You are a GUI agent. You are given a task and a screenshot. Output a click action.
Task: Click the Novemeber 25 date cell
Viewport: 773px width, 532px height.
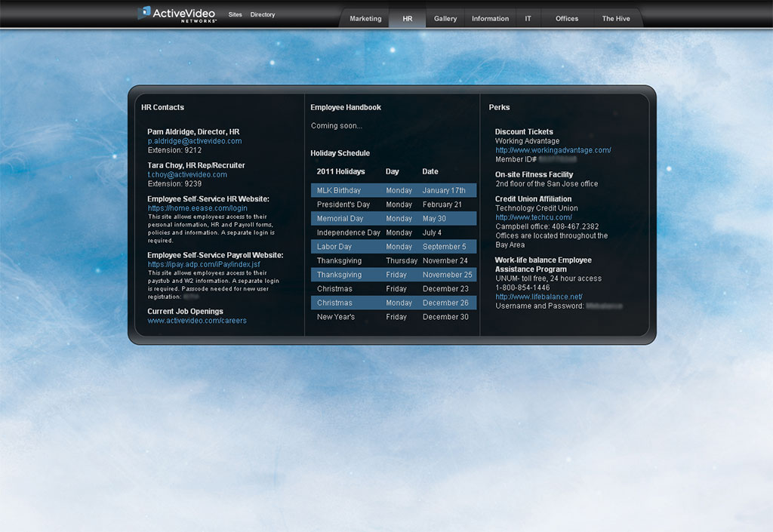coord(447,275)
